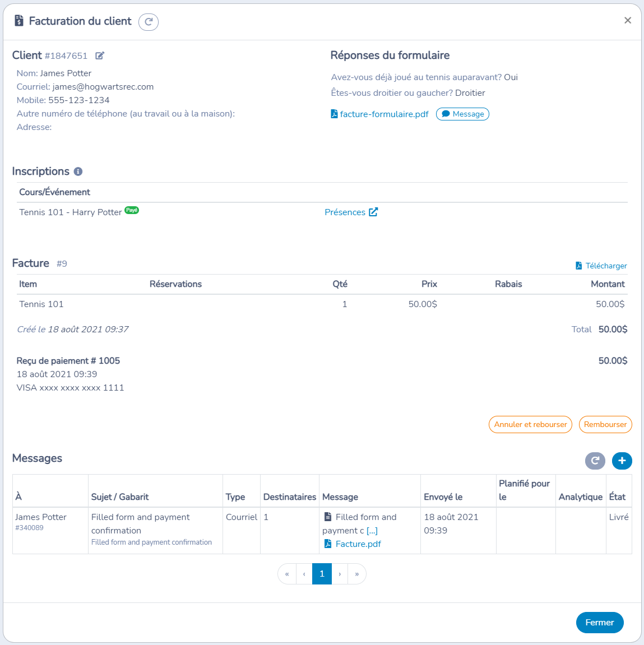
Task: Click the Rembourser button
Action: (x=605, y=425)
